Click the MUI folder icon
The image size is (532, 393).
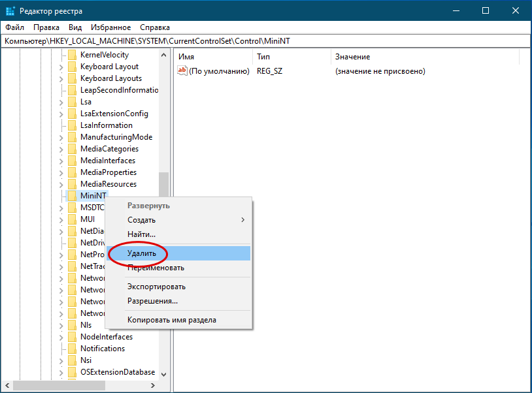click(x=72, y=219)
